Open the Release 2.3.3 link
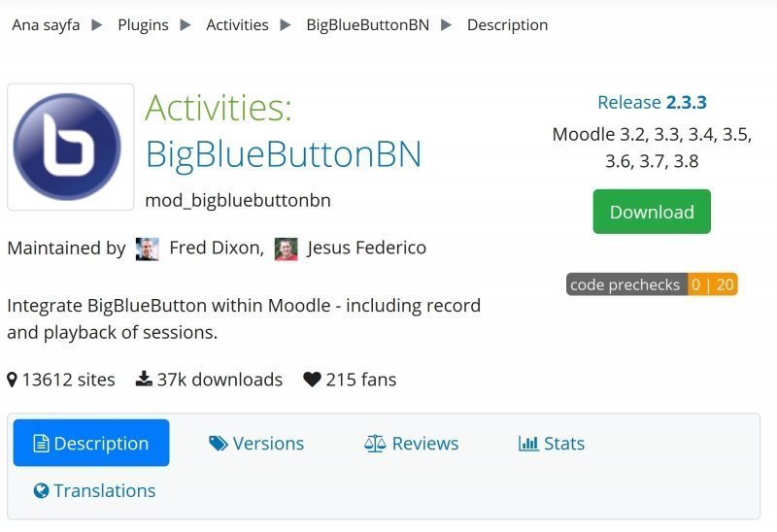 [x=652, y=102]
